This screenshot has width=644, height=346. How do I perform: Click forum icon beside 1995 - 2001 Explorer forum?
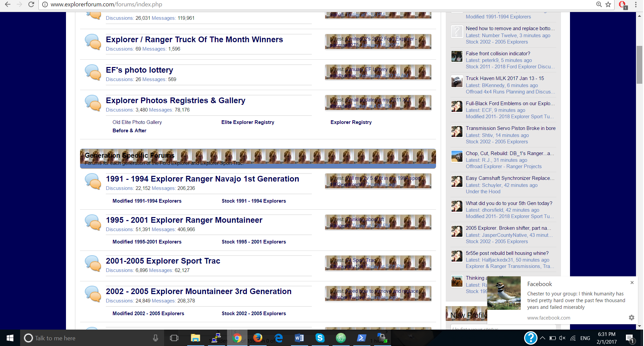coord(93,222)
